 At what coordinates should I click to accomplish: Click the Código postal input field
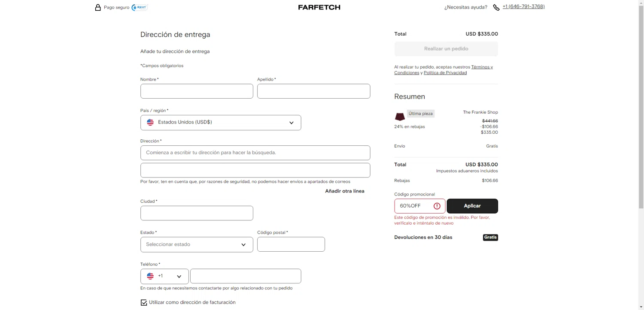pos(291,244)
